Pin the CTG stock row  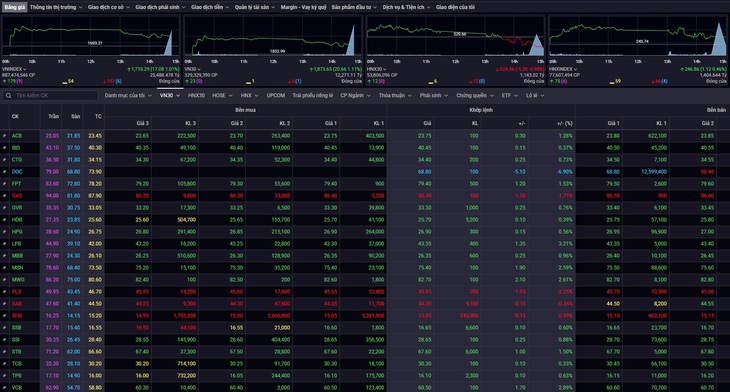(4, 160)
